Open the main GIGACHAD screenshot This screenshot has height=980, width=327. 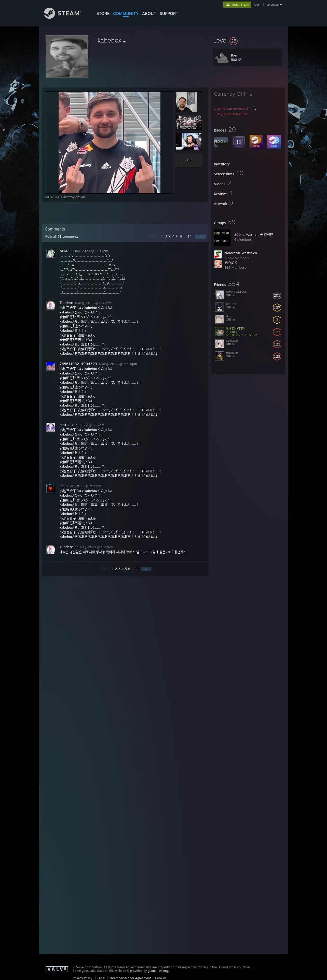tap(109, 142)
